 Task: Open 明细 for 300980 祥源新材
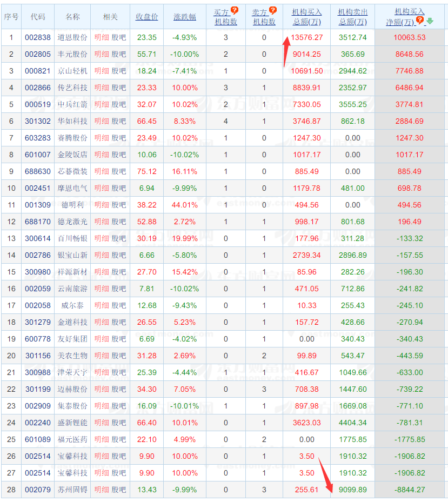(102, 272)
